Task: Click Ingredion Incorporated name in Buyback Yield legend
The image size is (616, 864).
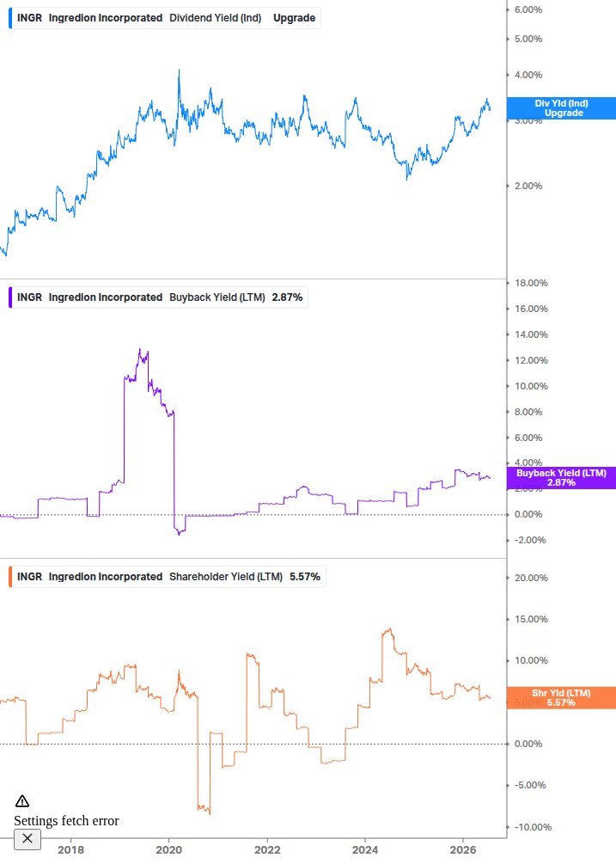Action: (106, 297)
